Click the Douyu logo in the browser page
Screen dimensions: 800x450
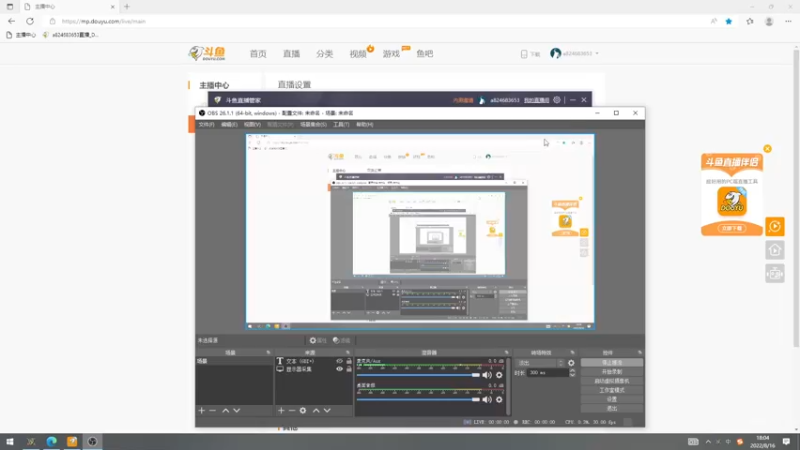tap(207, 54)
